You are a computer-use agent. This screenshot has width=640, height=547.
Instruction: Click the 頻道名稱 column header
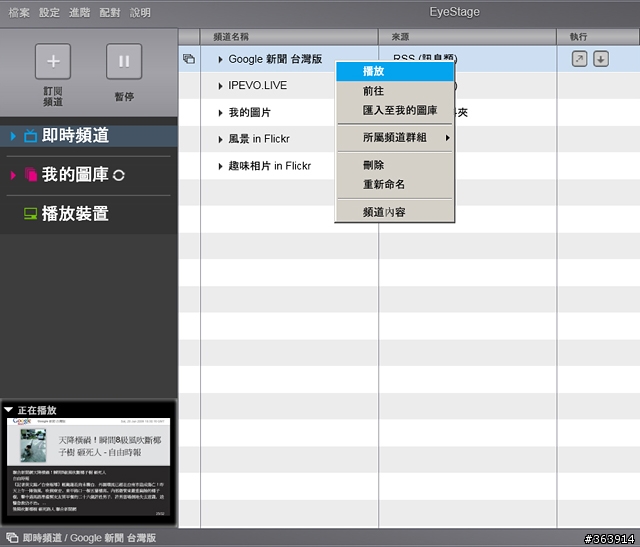pos(289,37)
